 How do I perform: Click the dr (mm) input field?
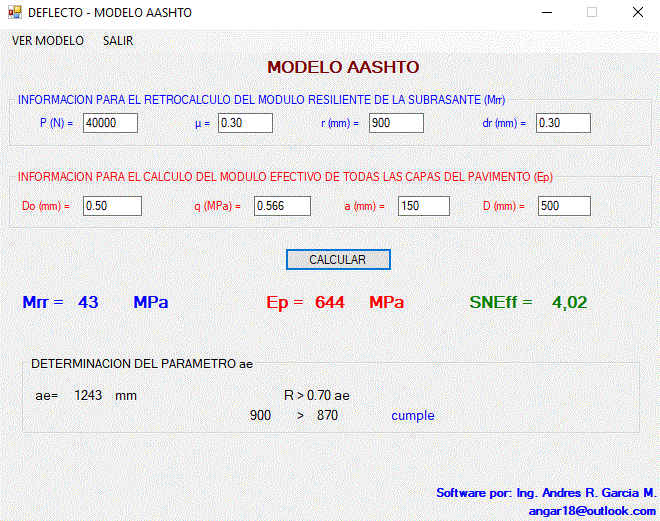563,123
